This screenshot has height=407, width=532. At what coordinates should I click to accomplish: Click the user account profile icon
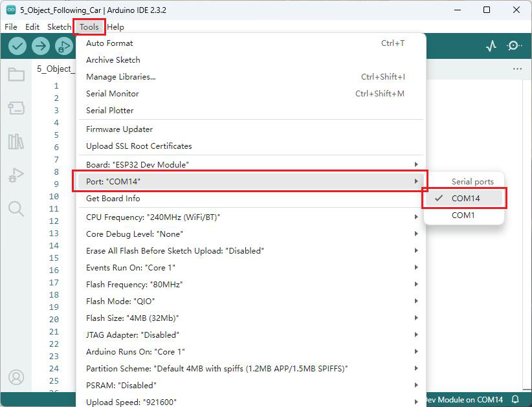(16, 377)
